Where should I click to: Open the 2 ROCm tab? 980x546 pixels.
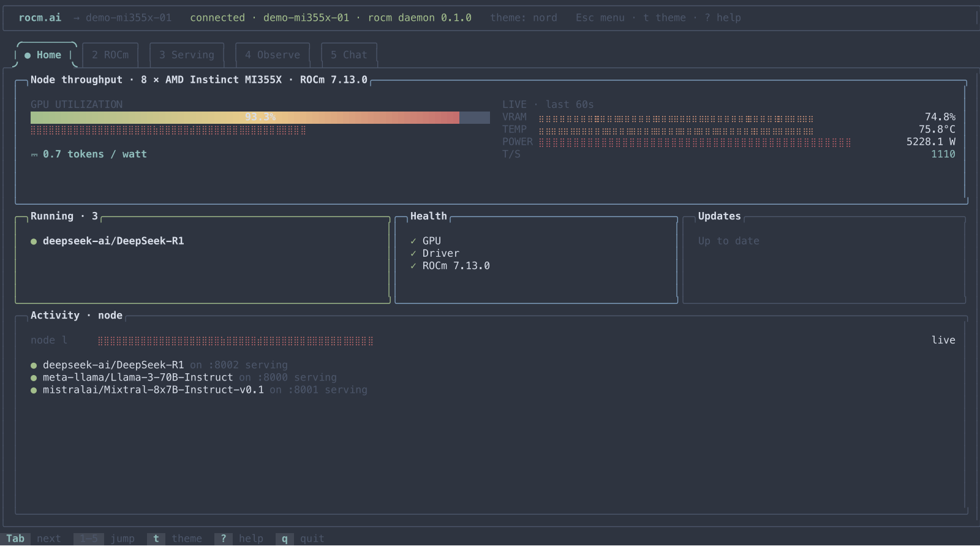[x=110, y=55]
